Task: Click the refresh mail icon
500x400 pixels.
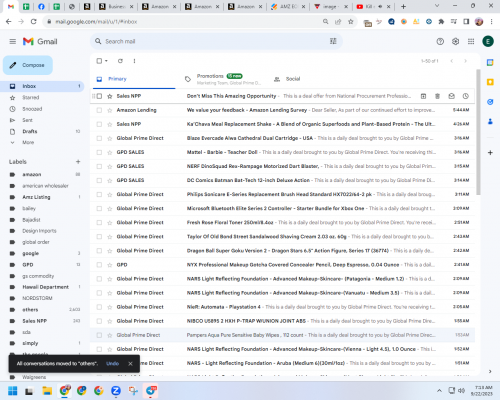Action: (120, 61)
